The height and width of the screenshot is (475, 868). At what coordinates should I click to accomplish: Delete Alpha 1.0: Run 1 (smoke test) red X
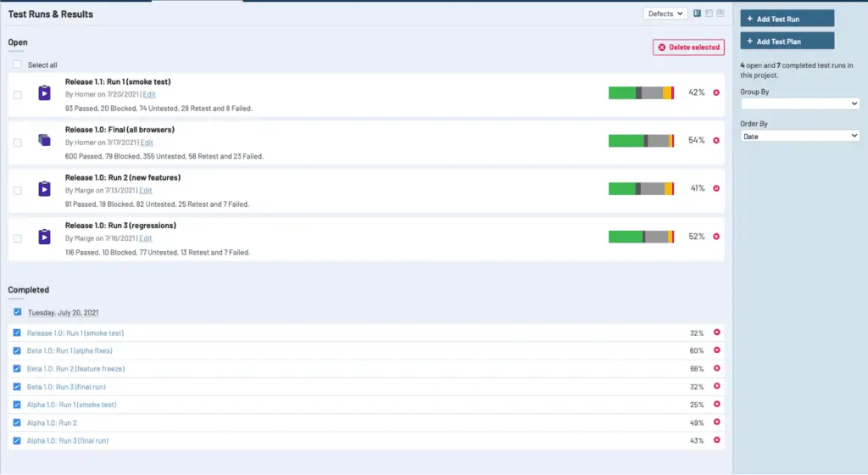click(x=717, y=404)
